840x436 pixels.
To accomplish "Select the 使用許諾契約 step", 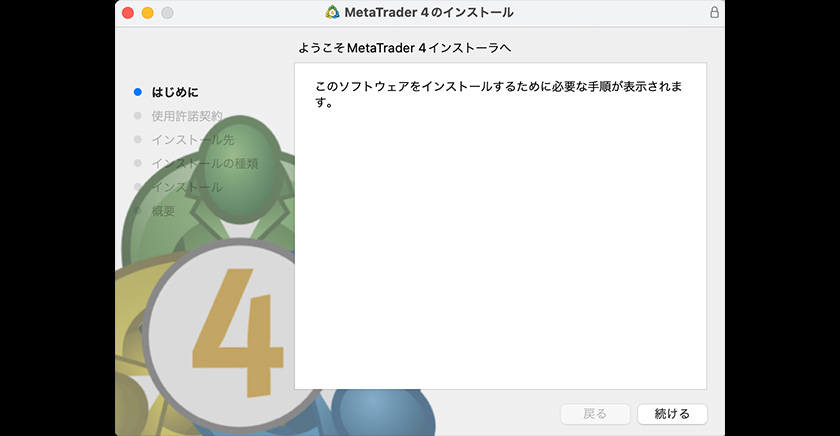I will (x=186, y=116).
